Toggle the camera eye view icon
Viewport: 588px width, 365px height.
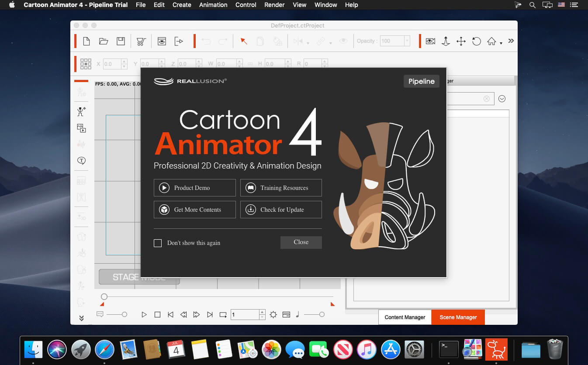pyautogui.click(x=430, y=41)
